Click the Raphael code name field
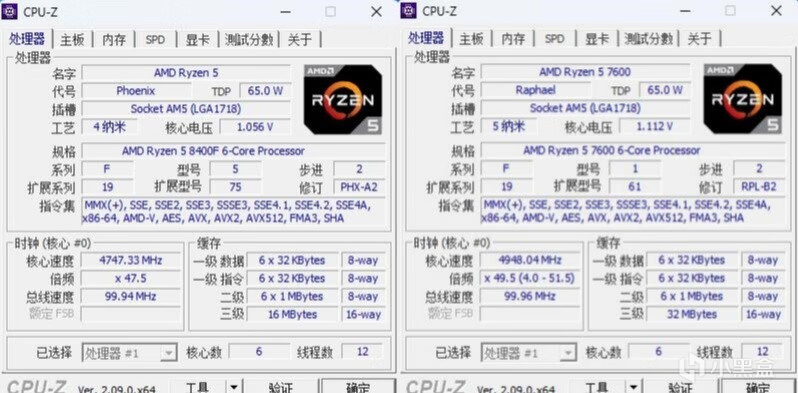 coord(535,91)
